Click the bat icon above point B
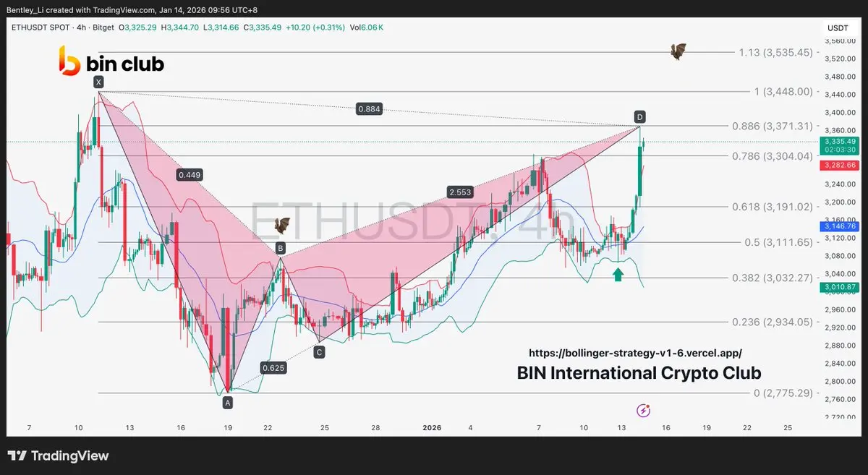868x475 pixels. (281, 226)
